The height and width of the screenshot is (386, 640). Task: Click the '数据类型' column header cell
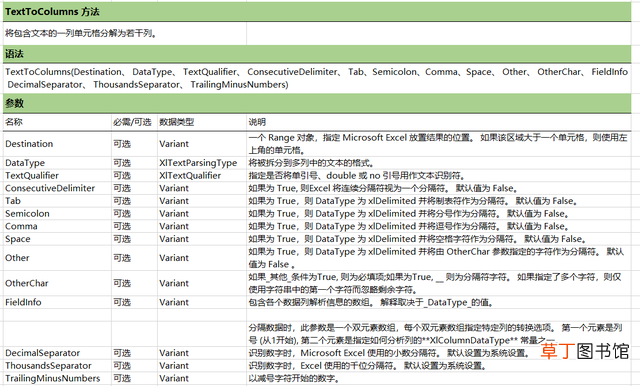pos(202,122)
